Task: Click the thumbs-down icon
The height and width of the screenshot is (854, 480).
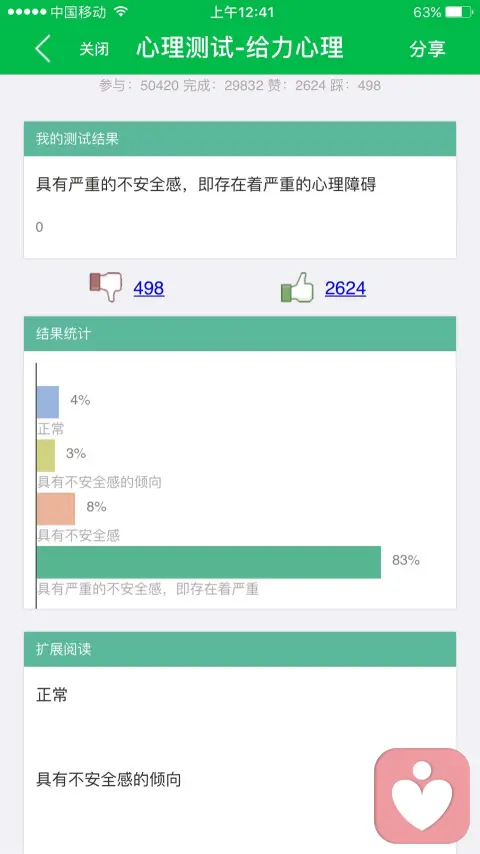Action: tap(106, 287)
